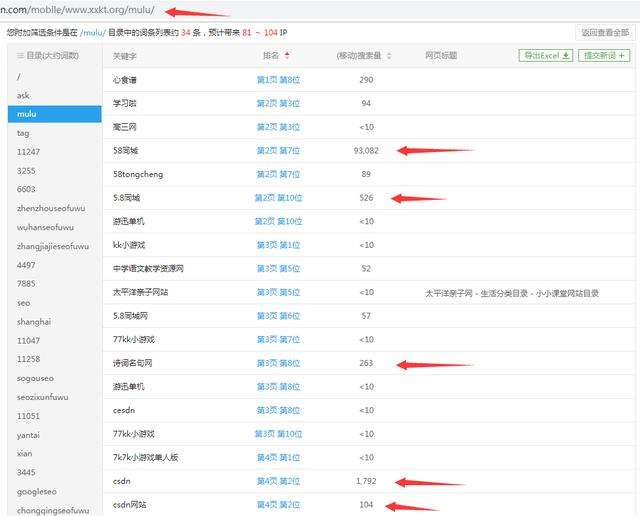Toggle the 目录 list menu icon

tap(20, 56)
